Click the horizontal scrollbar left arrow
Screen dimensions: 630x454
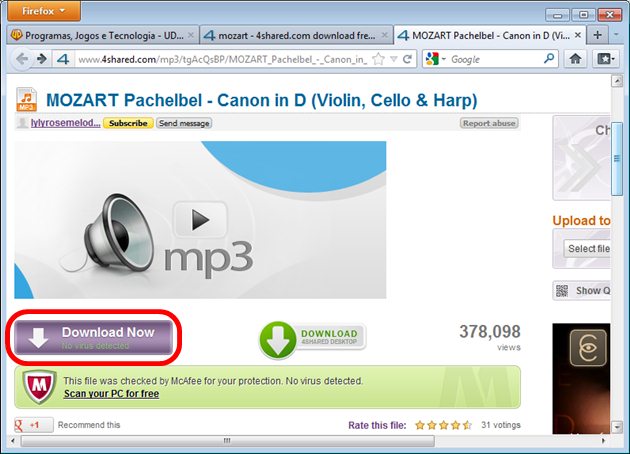[13, 441]
